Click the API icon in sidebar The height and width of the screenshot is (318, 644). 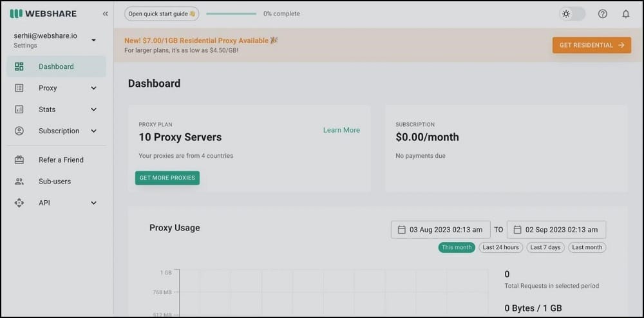pyautogui.click(x=19, y=203)
